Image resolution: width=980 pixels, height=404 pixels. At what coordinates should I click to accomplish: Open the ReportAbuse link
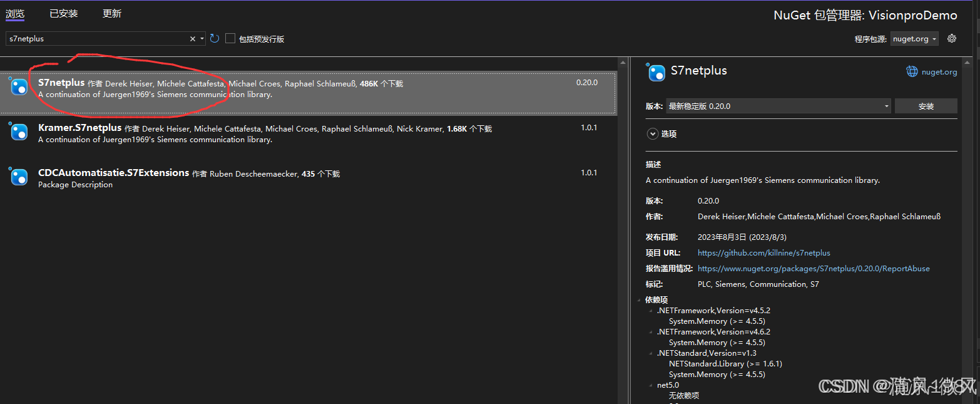tap(814, 269)
